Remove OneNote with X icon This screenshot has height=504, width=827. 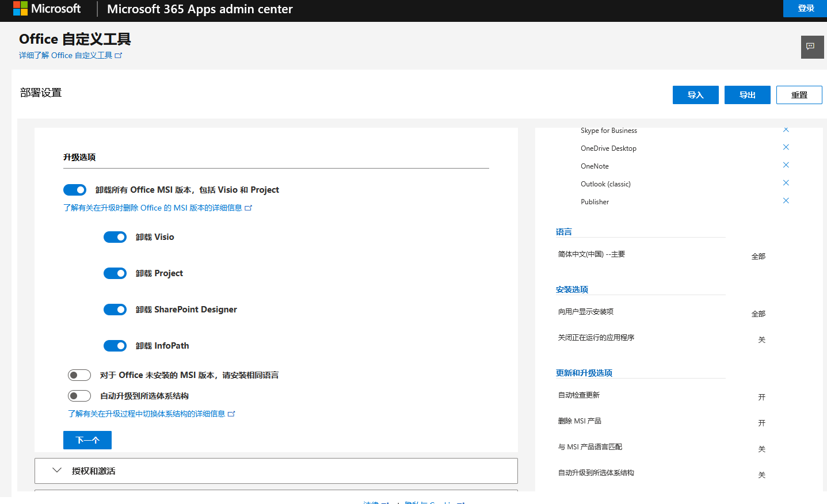(x=786, y=165)
